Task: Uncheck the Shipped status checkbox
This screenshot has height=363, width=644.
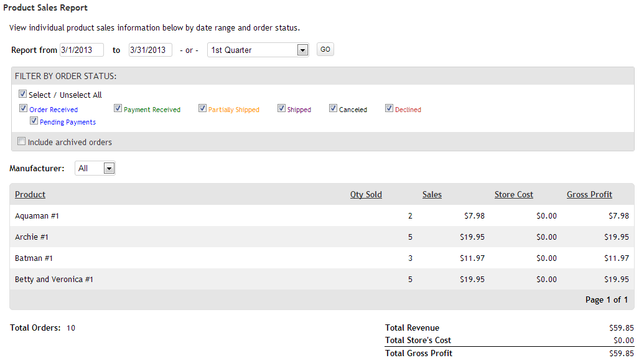Action: (282, 109)
